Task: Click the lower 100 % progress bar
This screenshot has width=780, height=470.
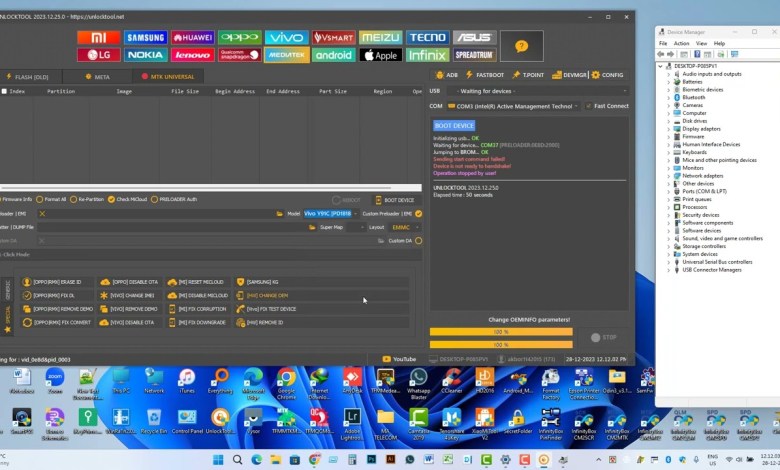Action: click(x=501, y=344)
